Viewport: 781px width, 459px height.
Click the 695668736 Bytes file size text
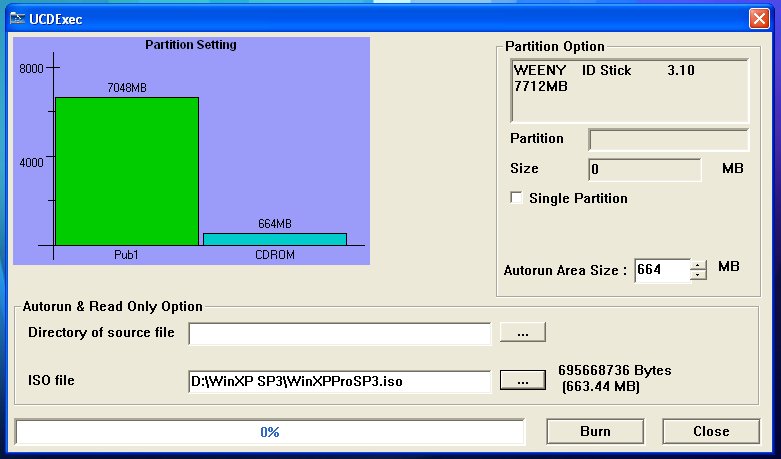(x=615, y=370)
